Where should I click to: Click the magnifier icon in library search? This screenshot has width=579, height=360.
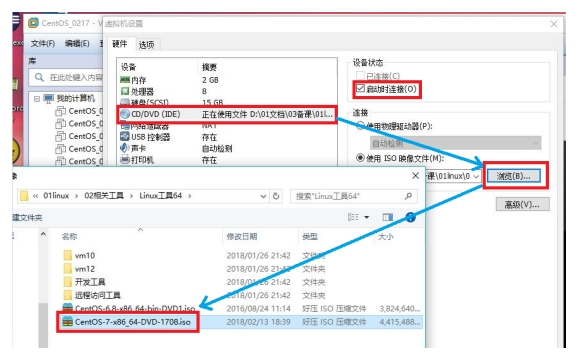click(x=39, y=77)
